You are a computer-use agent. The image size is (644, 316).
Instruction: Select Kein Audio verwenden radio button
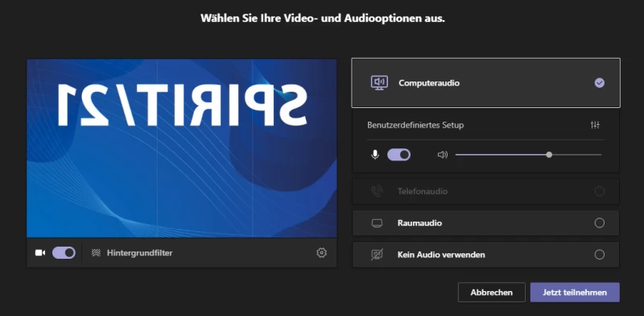point(599,255)
